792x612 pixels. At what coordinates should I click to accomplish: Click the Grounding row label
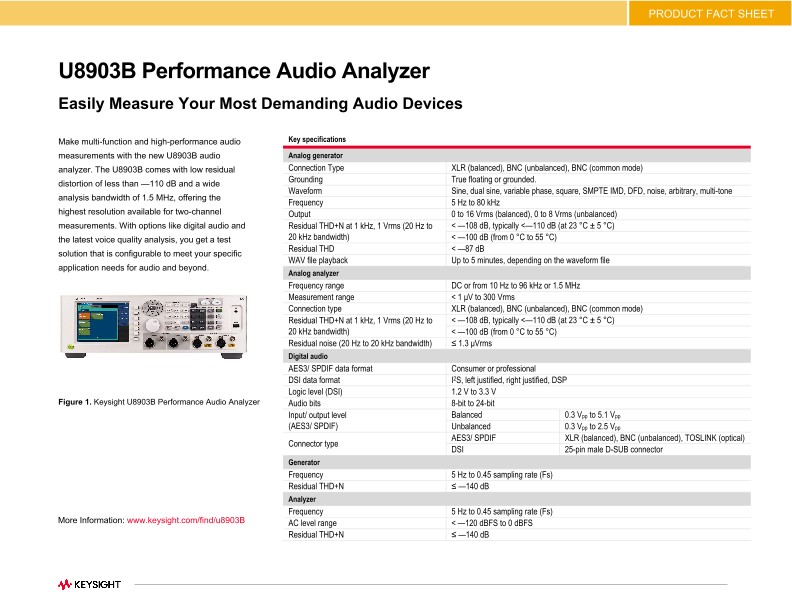point(305,179)
